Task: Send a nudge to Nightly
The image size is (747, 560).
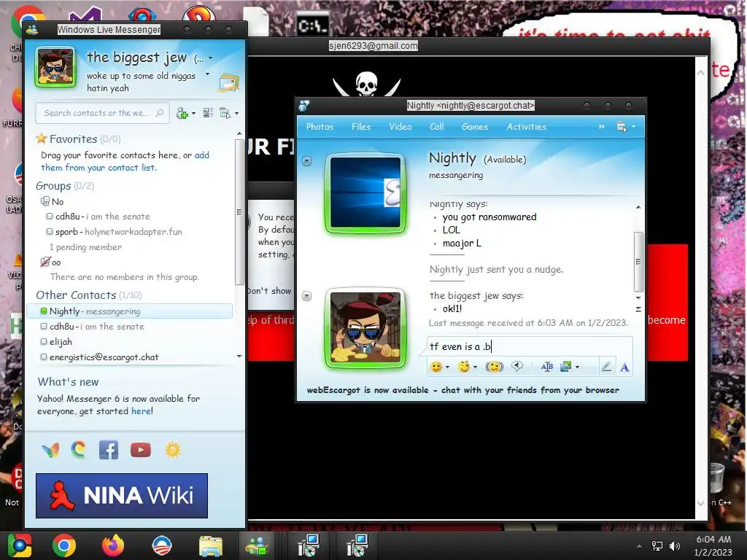Action: (495, 367)
